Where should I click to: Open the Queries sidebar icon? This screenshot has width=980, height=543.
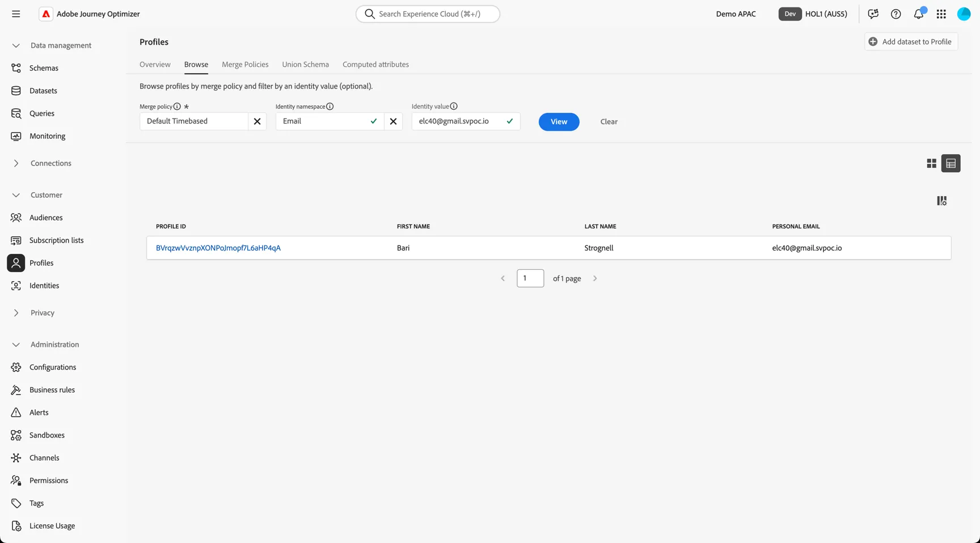16,113
